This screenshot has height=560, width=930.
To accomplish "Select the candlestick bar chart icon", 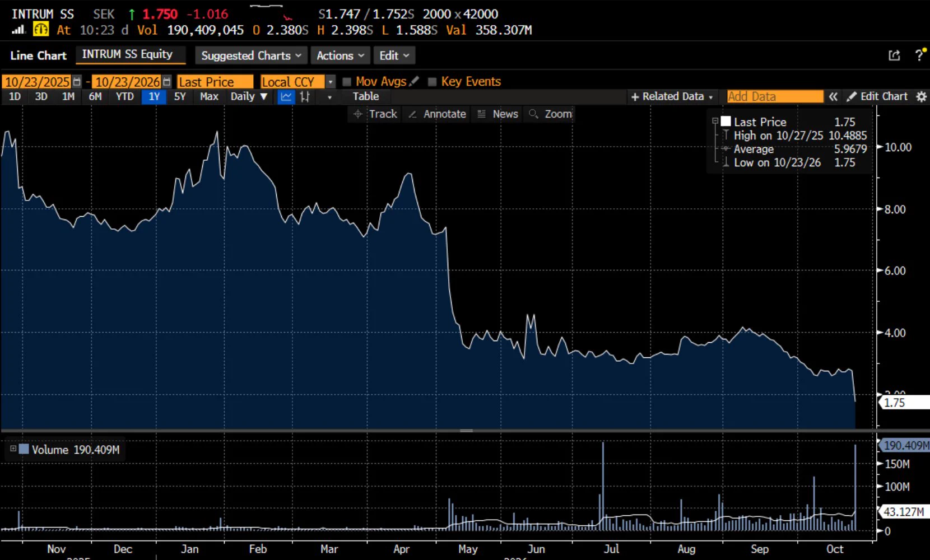I will coord(305,96).
